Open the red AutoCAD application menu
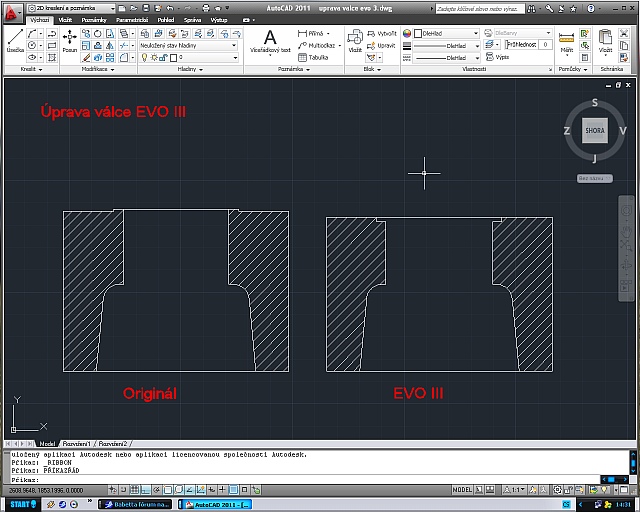 coord(12,12)
